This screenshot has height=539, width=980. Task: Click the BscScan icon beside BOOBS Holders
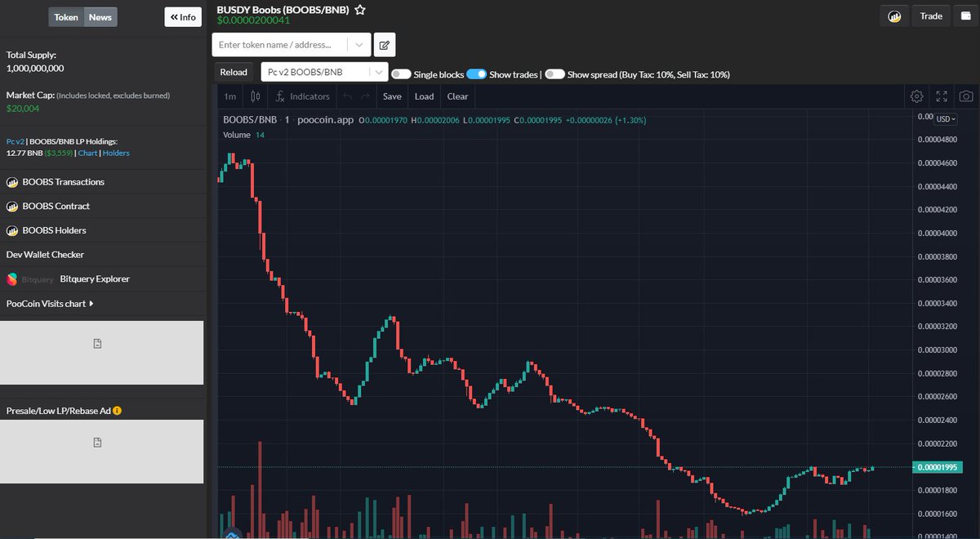(12, 230)
